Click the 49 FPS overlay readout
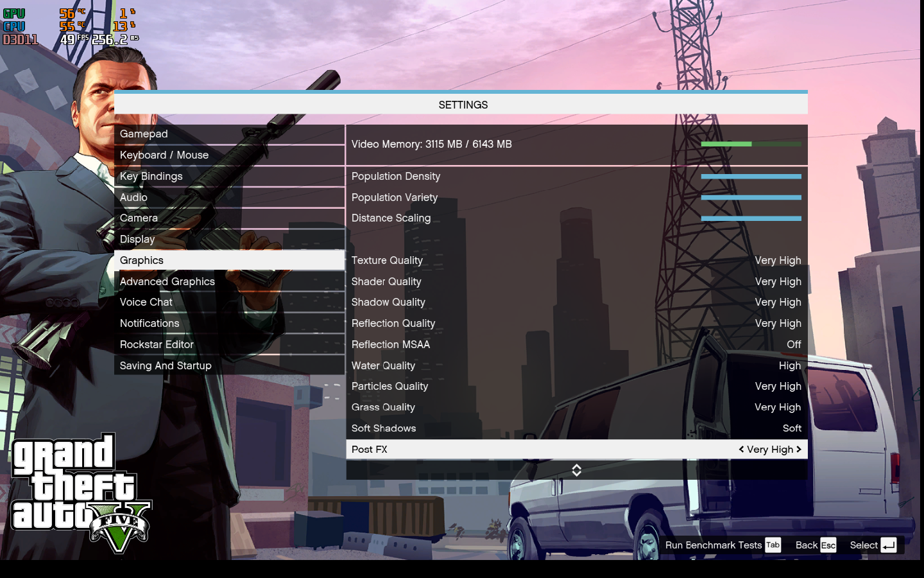924x578 pixels. click(x=75, y=39)
